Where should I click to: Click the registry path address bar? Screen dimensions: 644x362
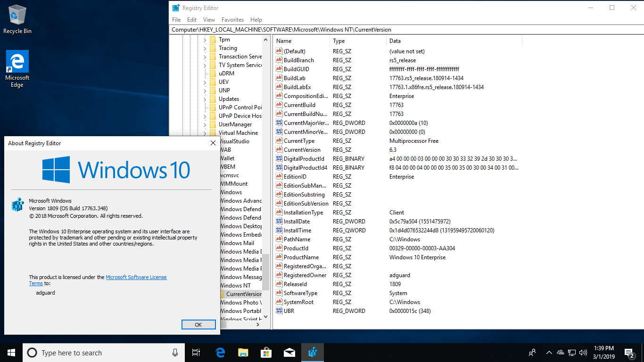click(406, 29)
